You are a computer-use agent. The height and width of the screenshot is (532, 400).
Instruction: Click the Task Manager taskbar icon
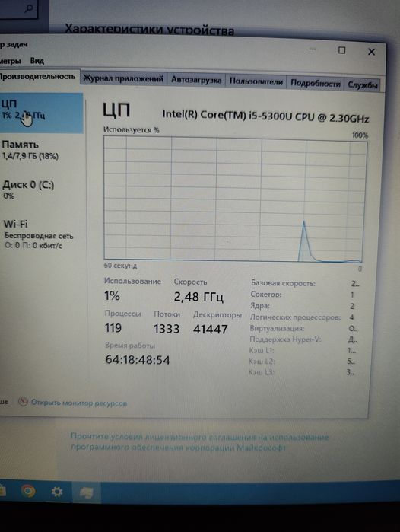[x=87, y=492]
